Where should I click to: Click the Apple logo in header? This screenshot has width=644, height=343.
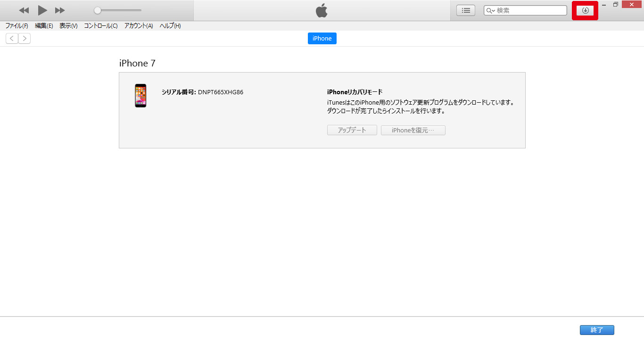tap(322, 10)
